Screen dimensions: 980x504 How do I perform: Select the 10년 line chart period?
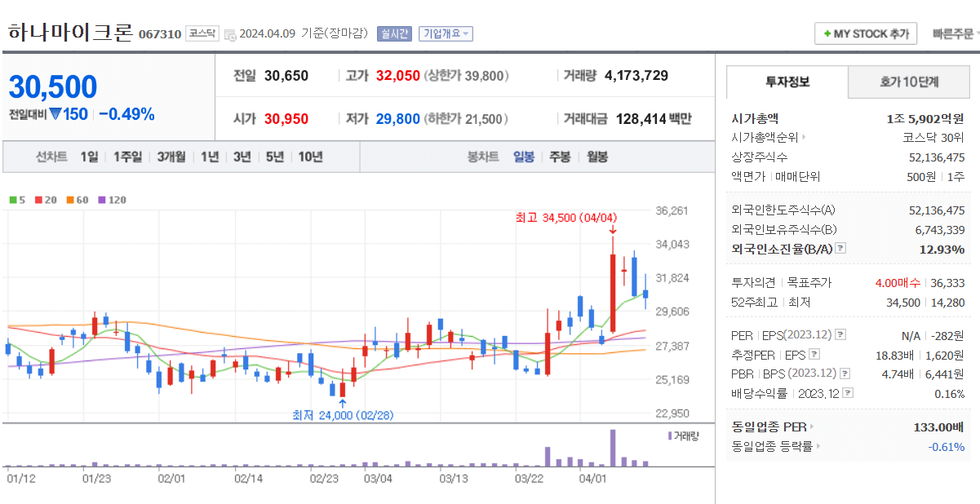tap(310, 157)
